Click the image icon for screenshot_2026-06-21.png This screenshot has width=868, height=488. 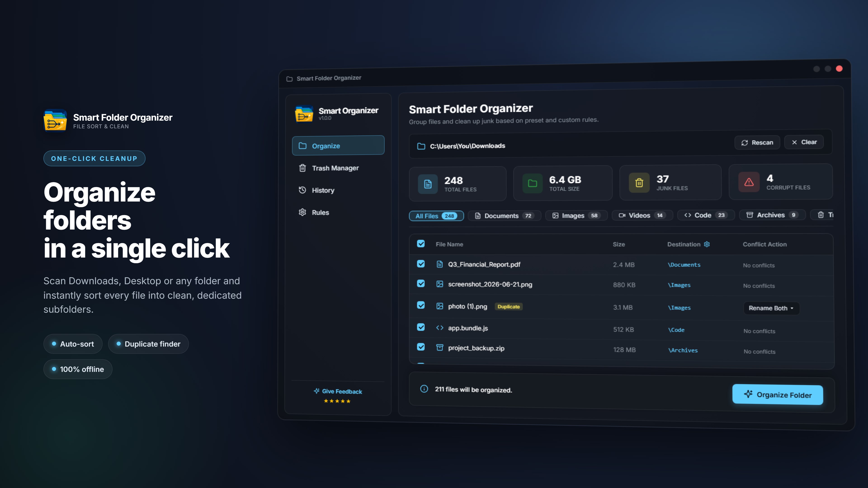pos(440,284)
